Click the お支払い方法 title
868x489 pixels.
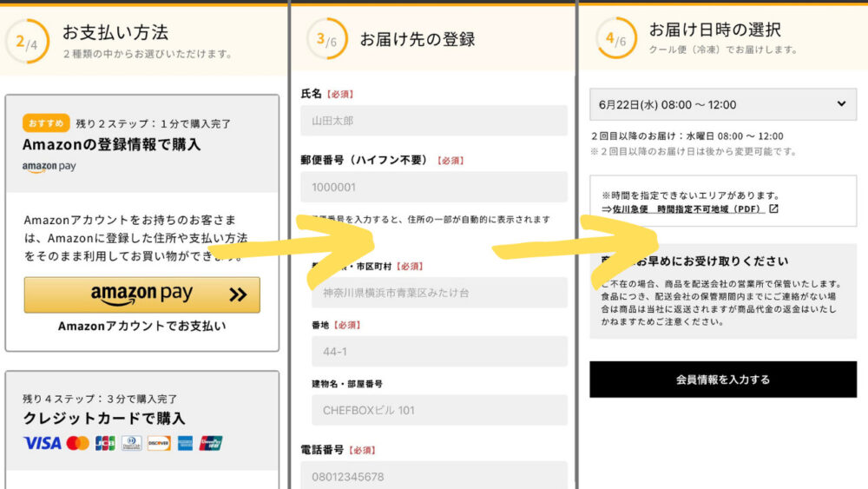115,32
